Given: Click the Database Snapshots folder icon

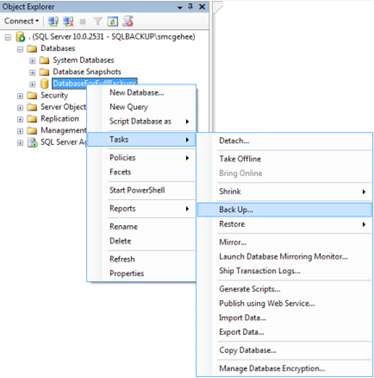Looking at the screenshot, I should tap(44, 72).
